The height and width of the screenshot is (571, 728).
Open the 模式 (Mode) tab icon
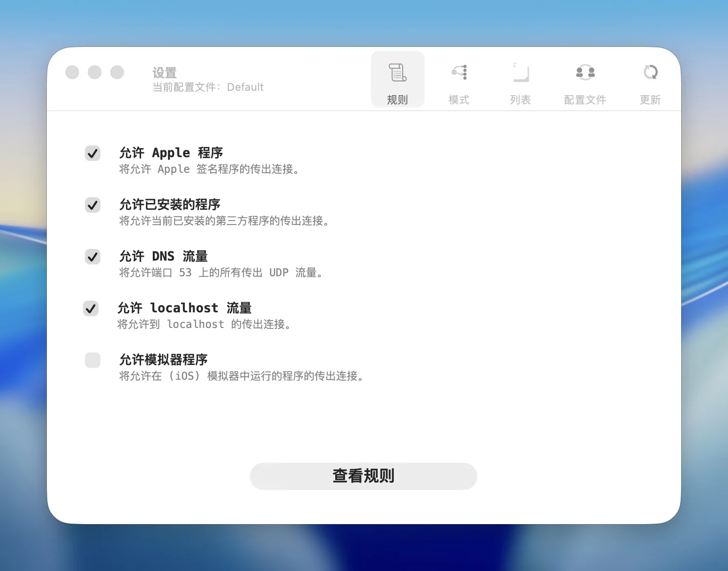coord(459,72)
